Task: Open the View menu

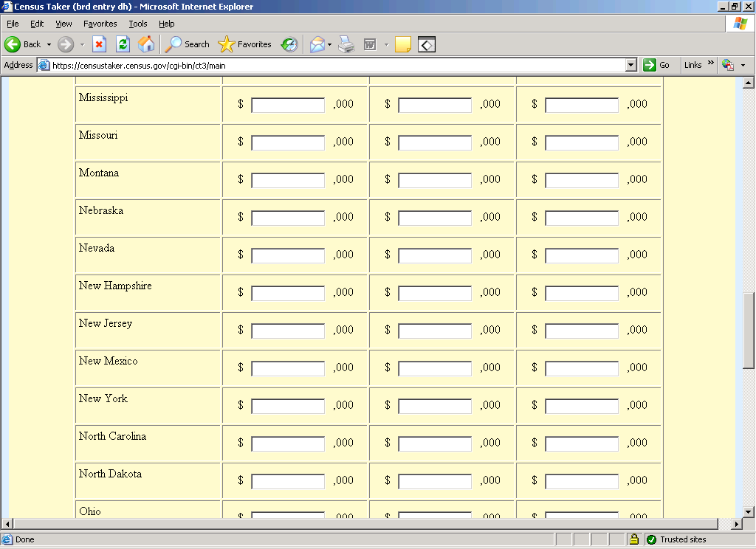Action: [x=64, y=24]
